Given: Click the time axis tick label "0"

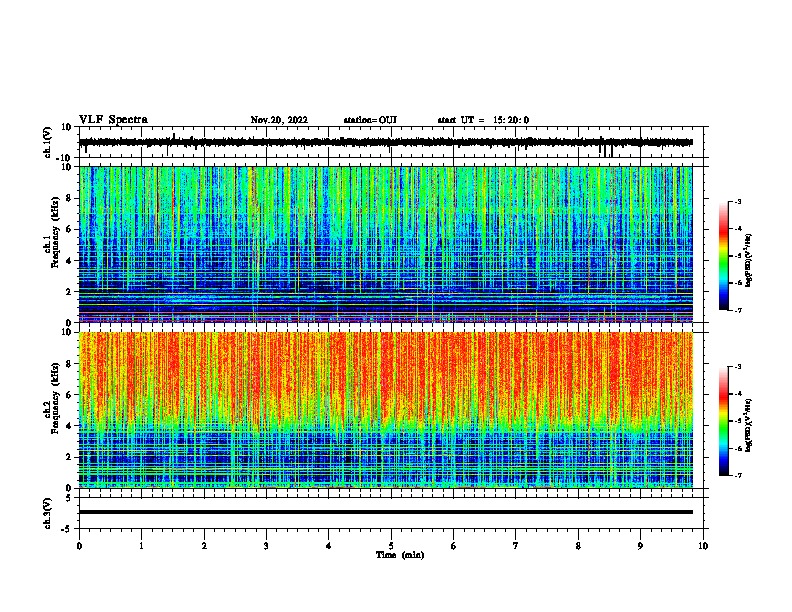Looking at the screenshot, I should click(x=79, y=546).
